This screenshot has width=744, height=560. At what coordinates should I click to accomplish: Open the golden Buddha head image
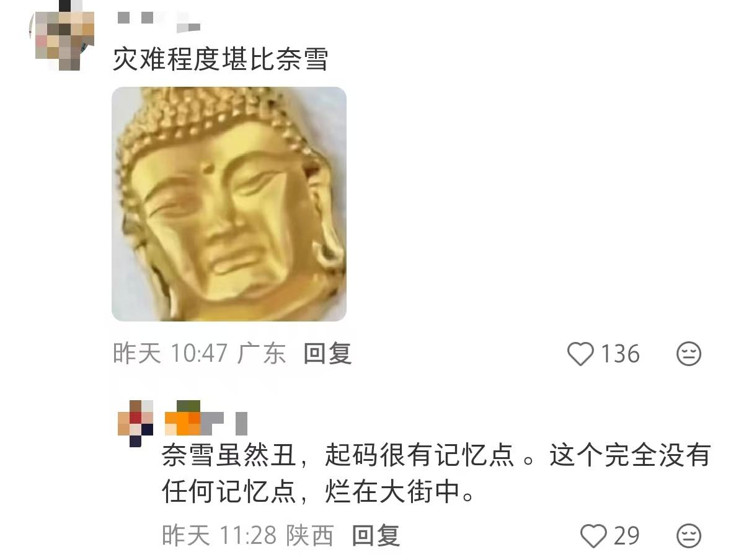[229, 204]
